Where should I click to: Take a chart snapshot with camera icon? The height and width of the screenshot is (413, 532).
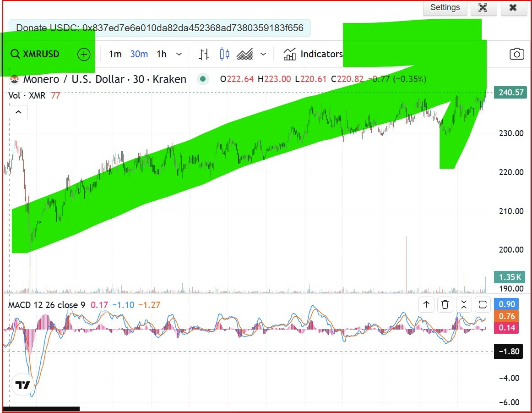click(516, 54)
